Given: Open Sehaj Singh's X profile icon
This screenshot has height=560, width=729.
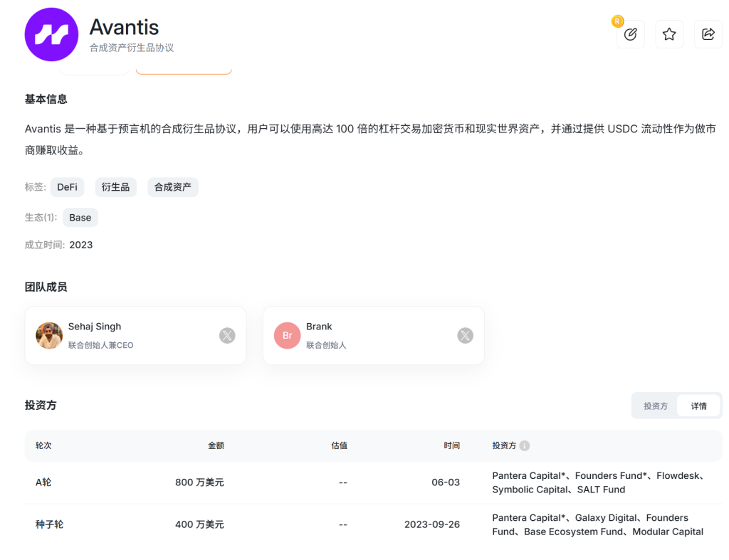Looking at the screenshot, I should 227,336.
